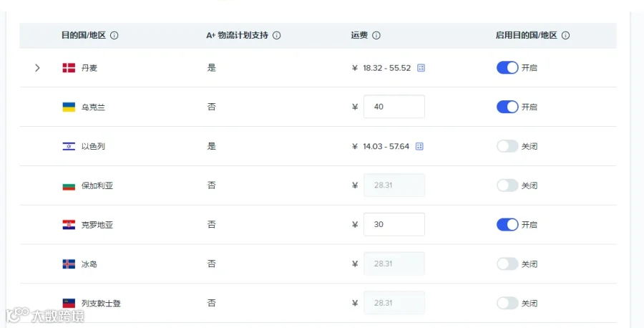The height and width of the screenshot is (328, 644).
Task: Click the 乌克兰 shipping fee field
Action: coord(394,107)
